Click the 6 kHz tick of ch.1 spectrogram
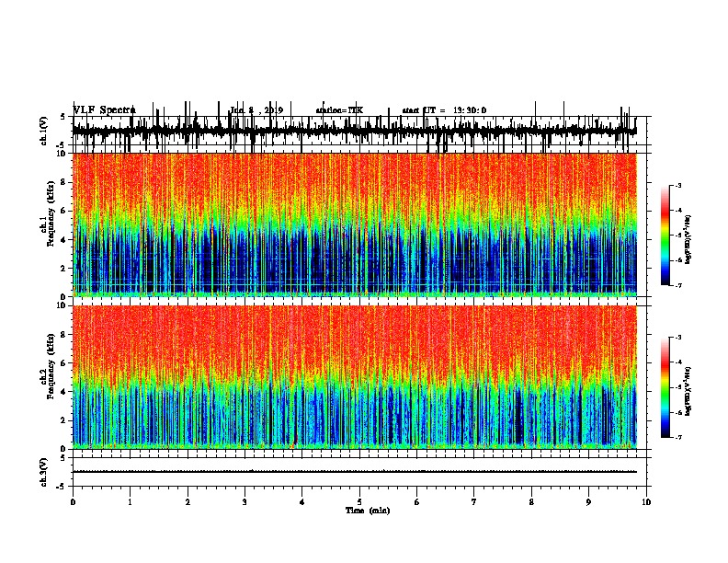The height and width of the screenshot is (563, 728). 63,211
